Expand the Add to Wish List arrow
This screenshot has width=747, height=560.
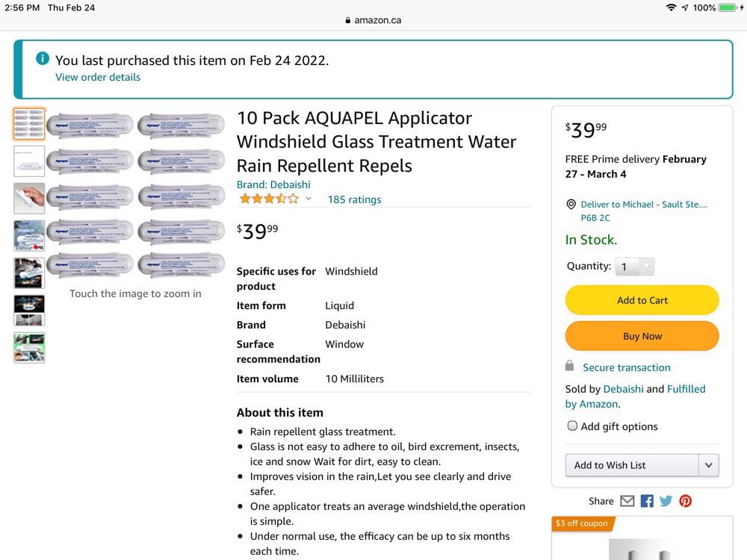pos(709,465)
